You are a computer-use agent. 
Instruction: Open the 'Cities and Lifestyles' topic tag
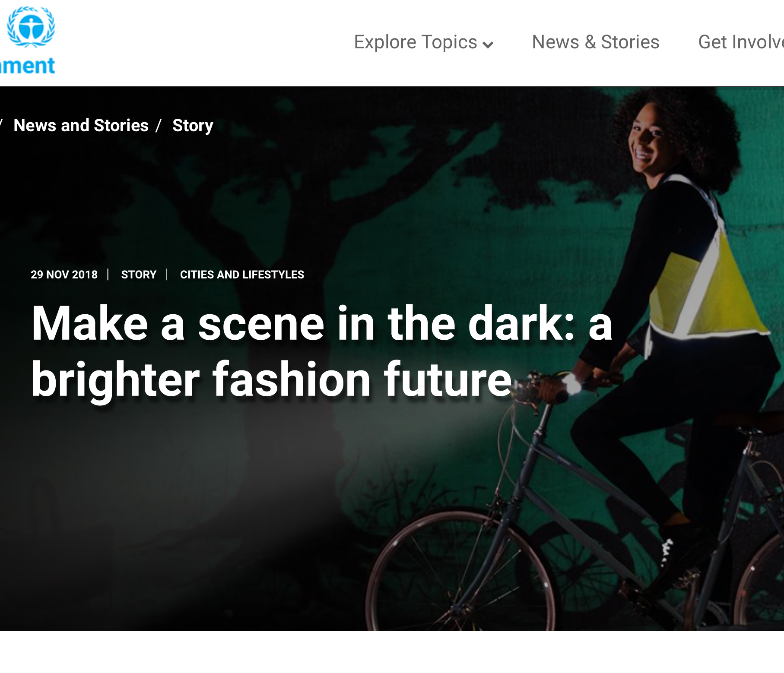coord(242,275)
